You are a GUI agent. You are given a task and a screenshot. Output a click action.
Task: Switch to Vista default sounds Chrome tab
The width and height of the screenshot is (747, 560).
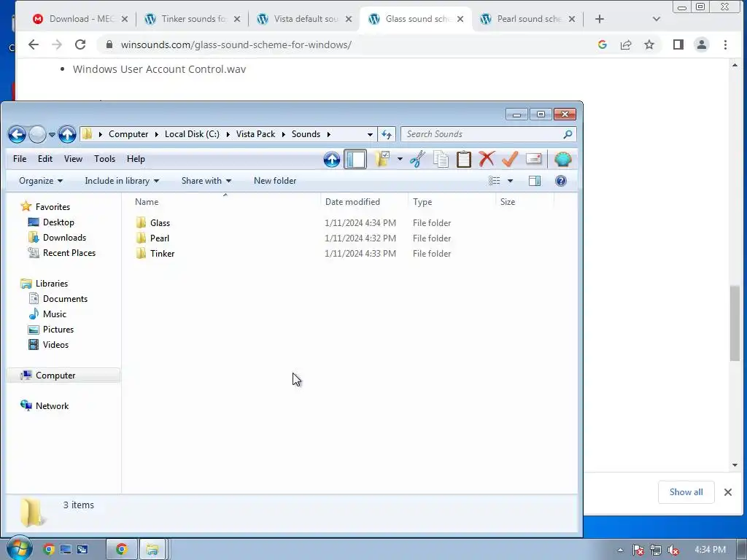(304, 19)
